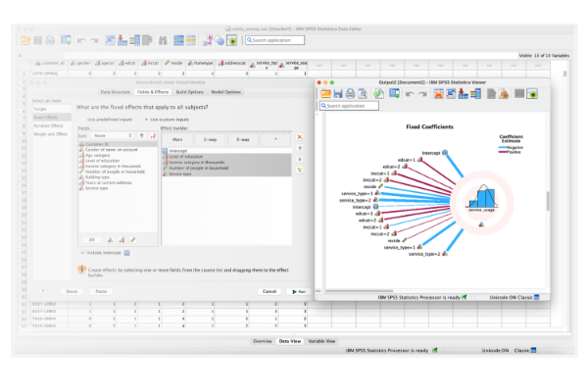588x392 pixels.
Task: Click the print icon in Viewer toolbar
Action: click(x=349, y=94)
